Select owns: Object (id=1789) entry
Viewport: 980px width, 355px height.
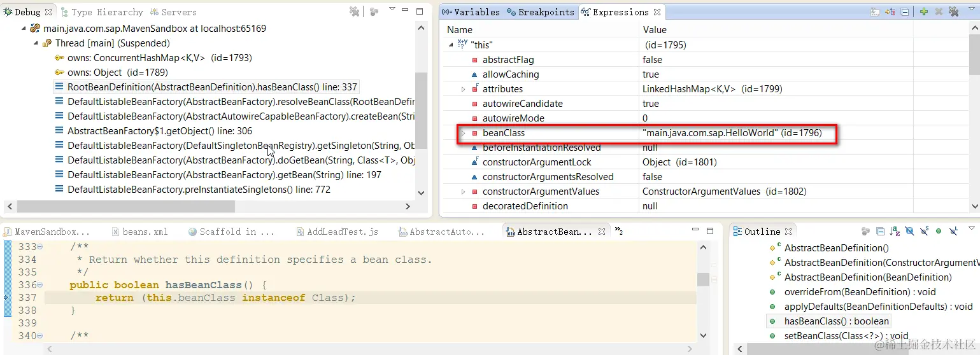111,73
